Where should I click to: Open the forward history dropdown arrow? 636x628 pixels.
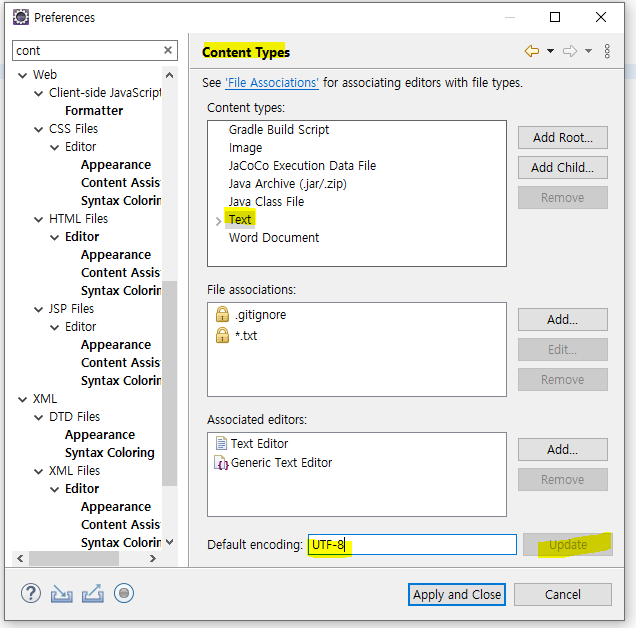tap(588, 51)
